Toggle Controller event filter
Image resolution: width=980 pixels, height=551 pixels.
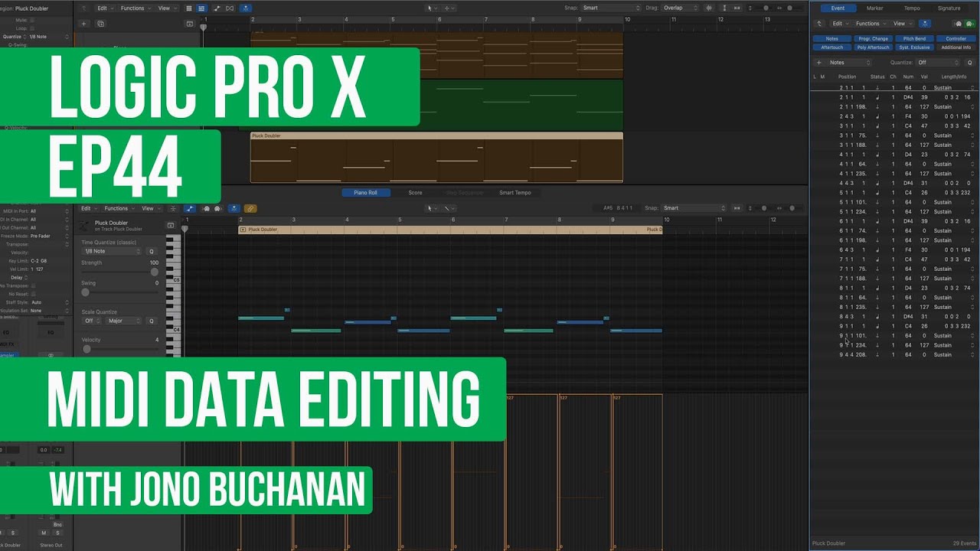[x=955, y=38]
